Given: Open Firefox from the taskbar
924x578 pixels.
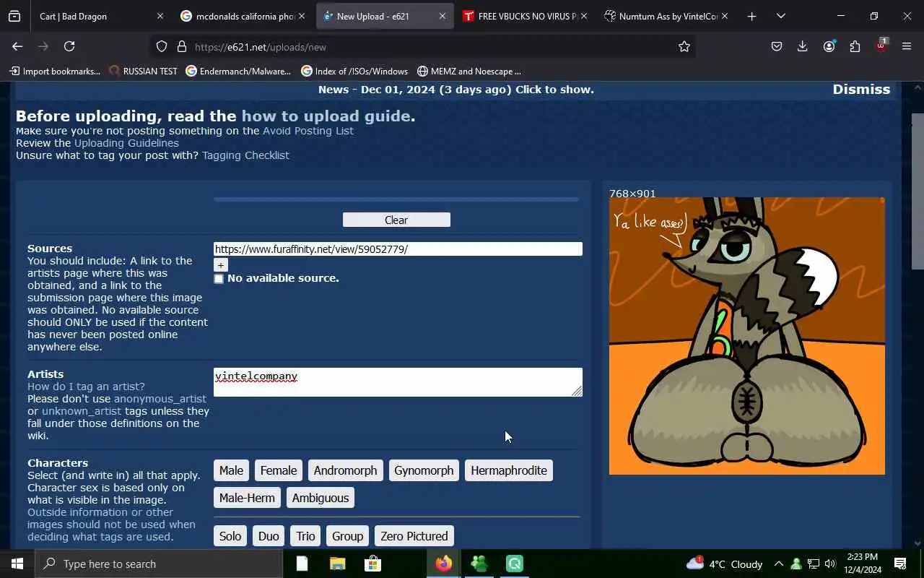Looking at the screenshot, I should 443,564.
